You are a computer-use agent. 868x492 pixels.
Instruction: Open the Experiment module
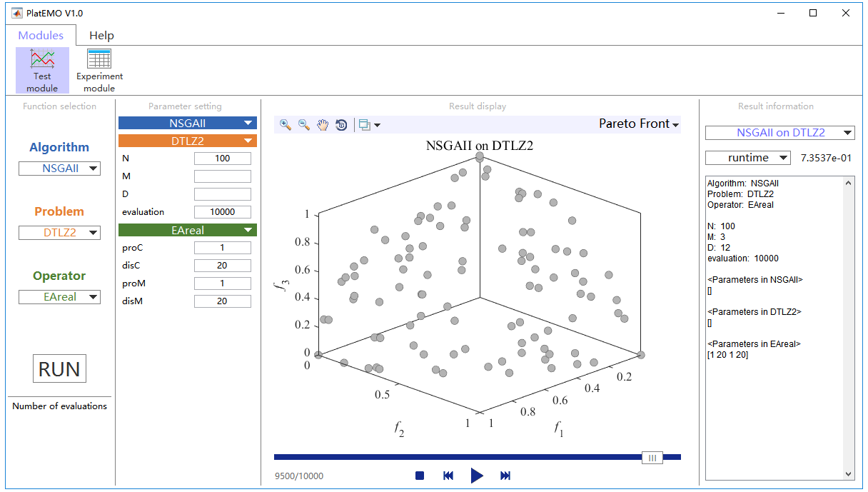99,70
